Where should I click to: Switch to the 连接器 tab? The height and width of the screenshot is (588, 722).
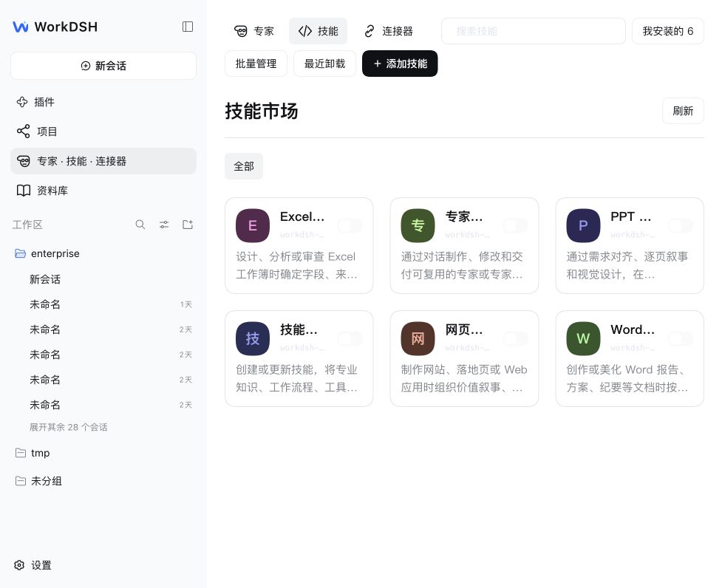[x=388, y=31]
